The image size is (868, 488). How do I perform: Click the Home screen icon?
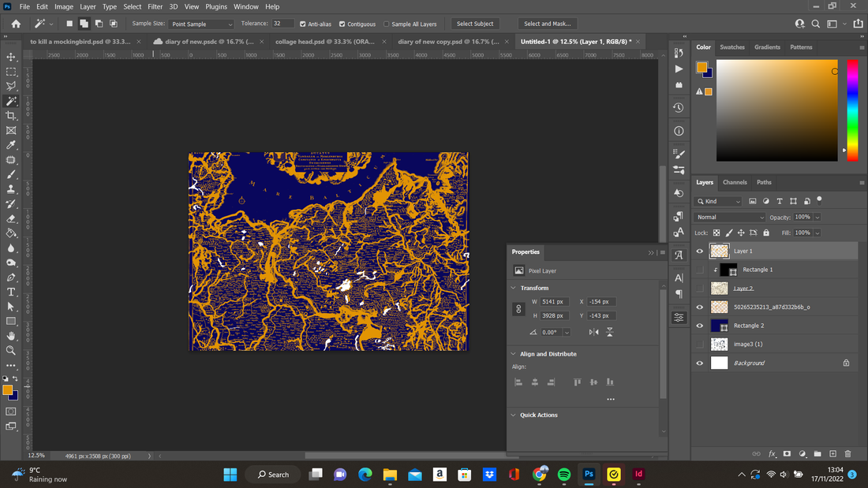click(16, 24)
